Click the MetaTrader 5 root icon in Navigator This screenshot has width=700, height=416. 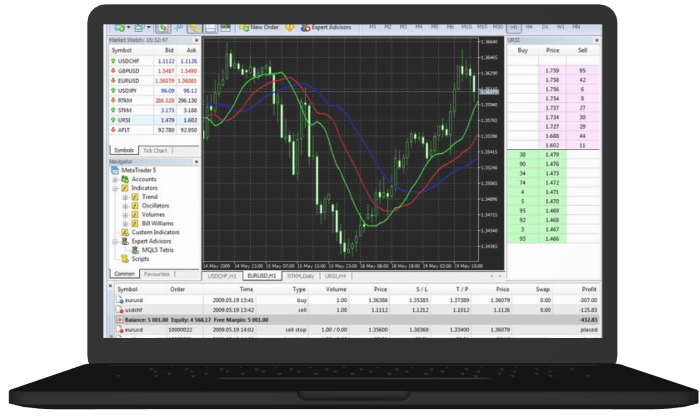coord(115,170)
